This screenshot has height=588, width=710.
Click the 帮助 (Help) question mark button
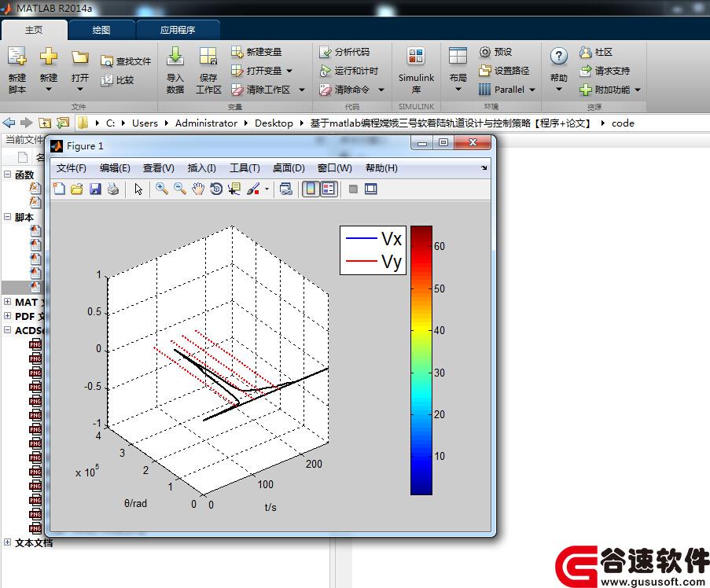coord(559,57)
